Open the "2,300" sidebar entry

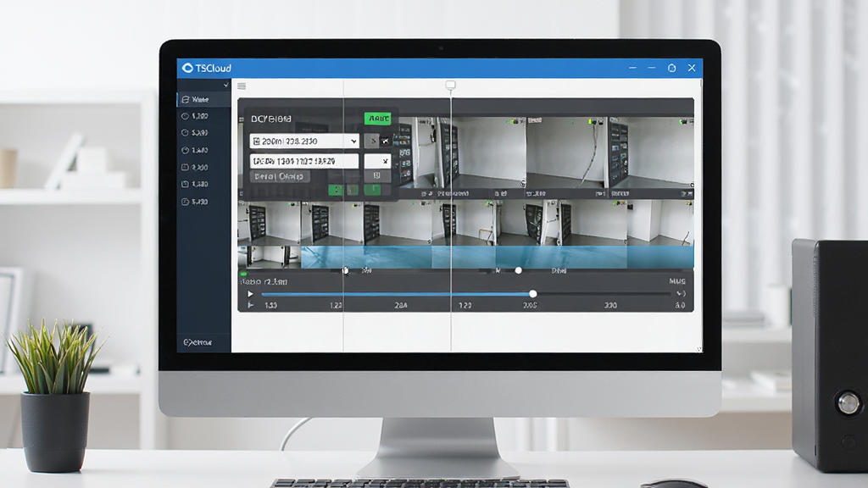pos(195,167)
